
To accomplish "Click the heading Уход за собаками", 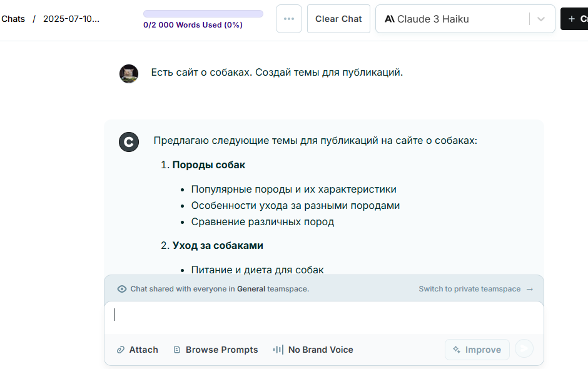I will pyautogui.click(x=218, y=245).
